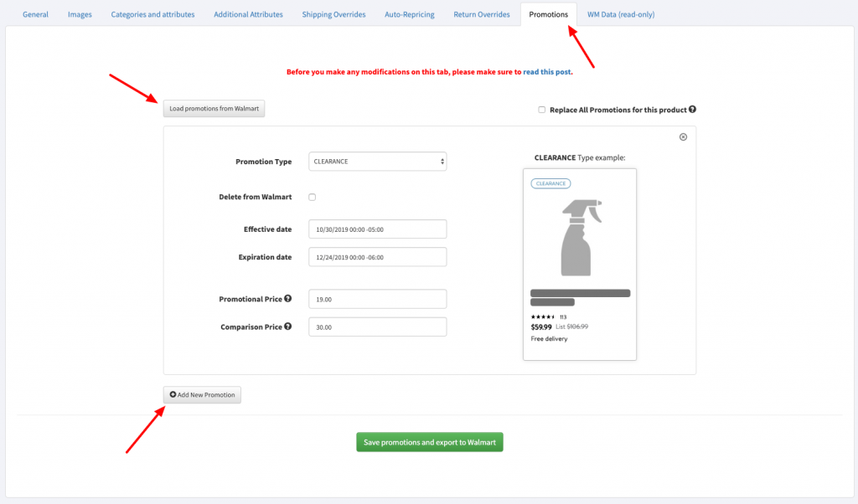The width and height of the screenshot is (858, 504).
Task: Open the Categories and attributes tab
Action: pos(152,14)
